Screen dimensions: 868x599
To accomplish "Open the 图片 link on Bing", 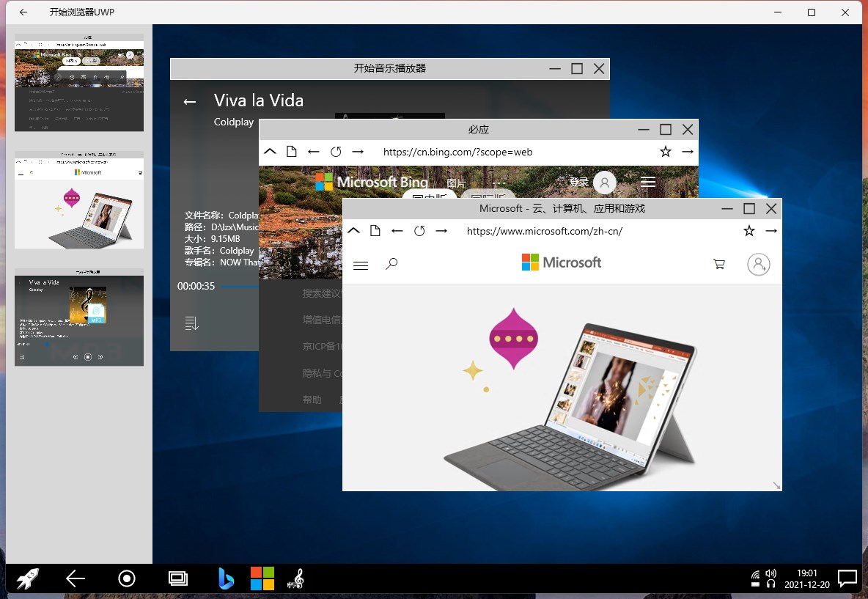I will [456, 183].
